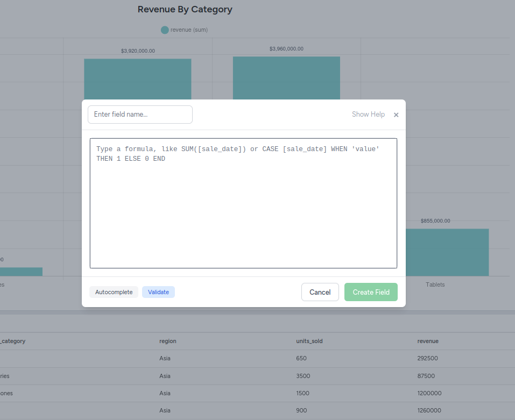
Task: Select the units_sold cell showing 3500
Action: (303, 376)
